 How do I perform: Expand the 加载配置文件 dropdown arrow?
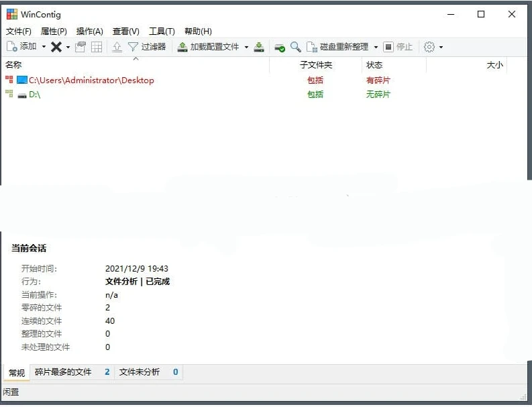click(x=246, y=47)
